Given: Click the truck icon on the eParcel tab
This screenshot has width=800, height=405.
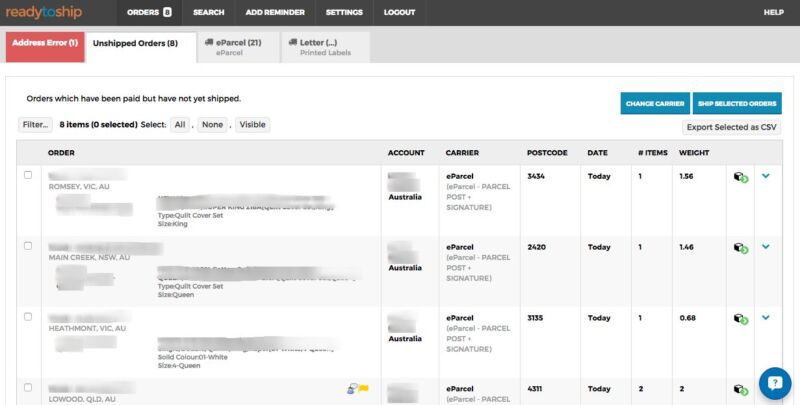Looking at the screenshot, I should (x=209, y=42).
